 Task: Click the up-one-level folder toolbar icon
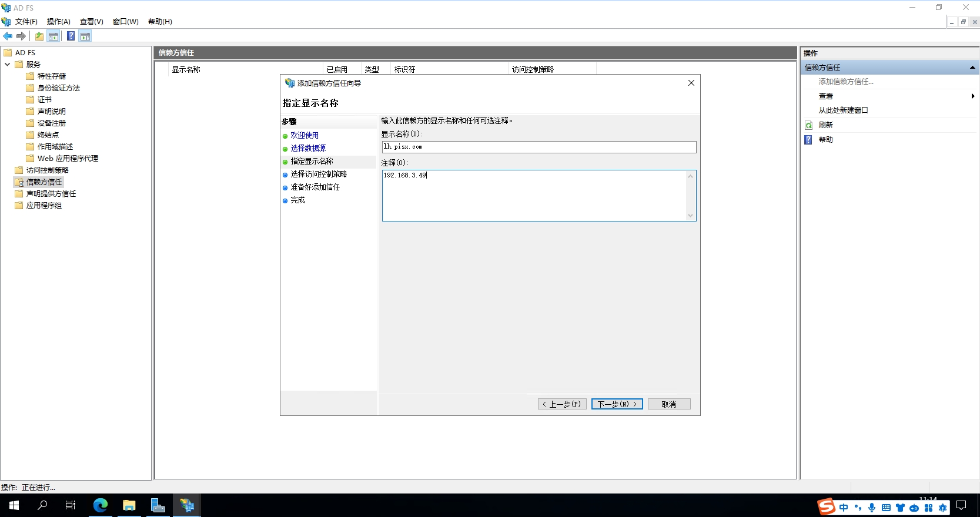pos(39,36)
